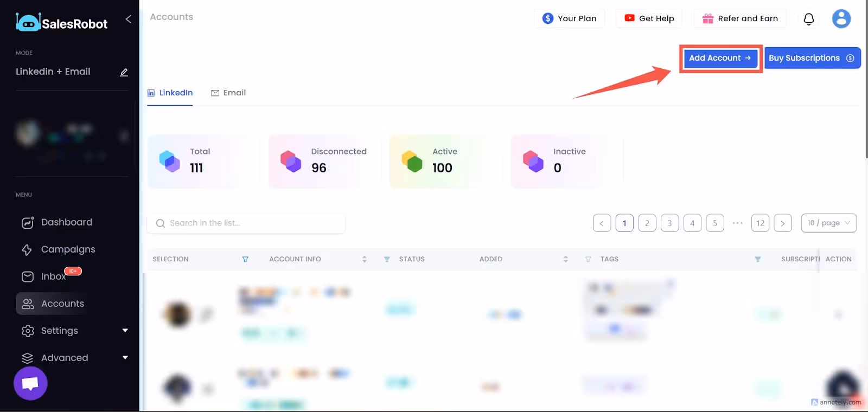Screen dimensions: 868x412
Task: Expand the Settings submenu arrow
Action: coord(125,331)
